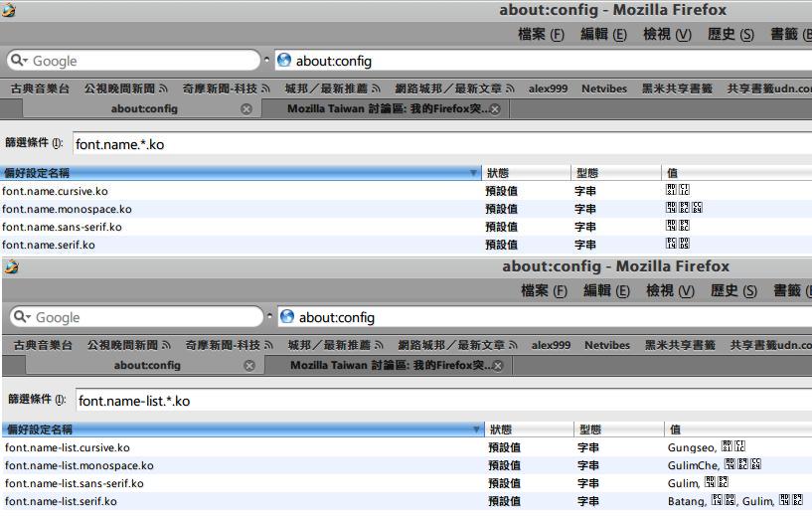Close the about:config tab in lower window
812x516 pixels.
pyautogui.click(x=249, y=365)
